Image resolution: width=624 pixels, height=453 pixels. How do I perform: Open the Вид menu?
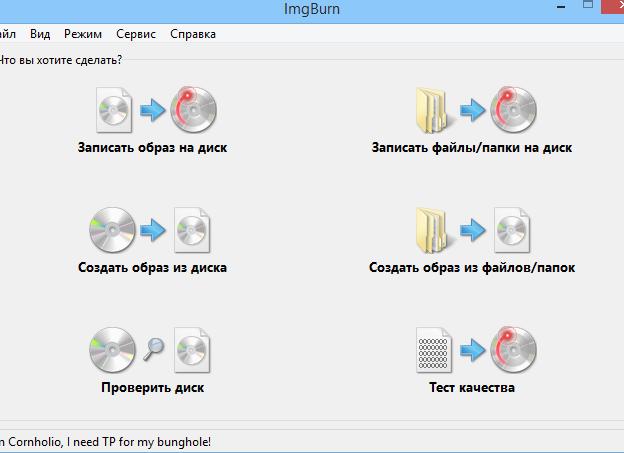click(40, 34)
